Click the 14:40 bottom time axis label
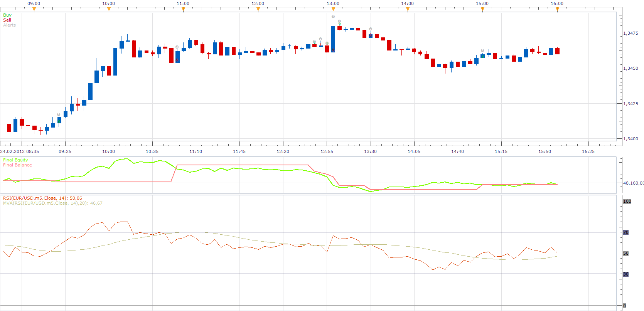Screen dimensions: 644x311 click(x=457, y=151)
